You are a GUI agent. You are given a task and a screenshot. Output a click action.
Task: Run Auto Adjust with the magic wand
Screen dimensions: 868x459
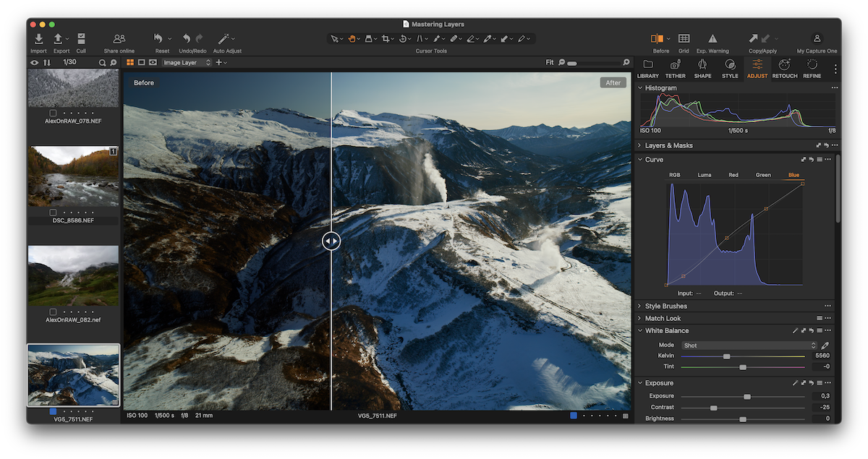(x=224, y=39)
